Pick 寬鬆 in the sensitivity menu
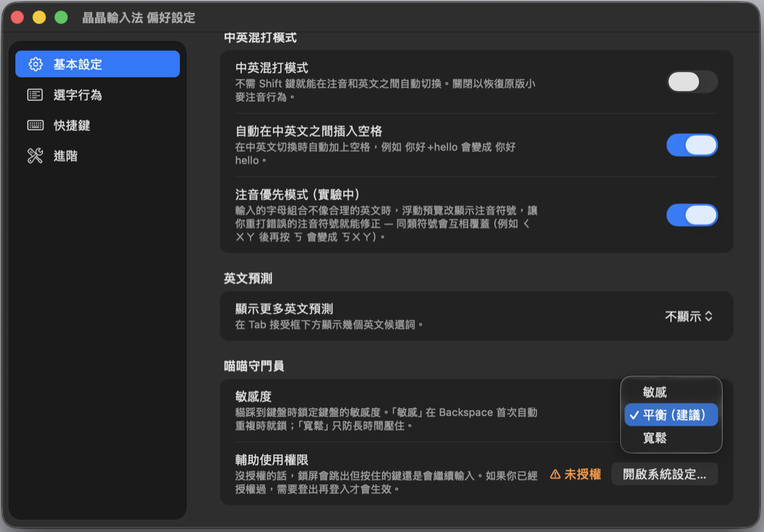The height and width of the screenshot is (532, 764). pos(671,438)
